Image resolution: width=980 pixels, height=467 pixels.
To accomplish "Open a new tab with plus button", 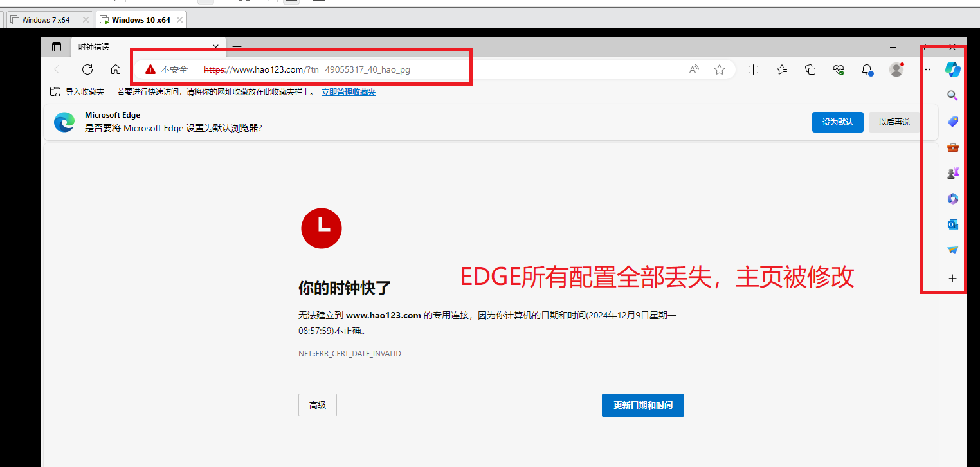I will [x=237, y=46].
